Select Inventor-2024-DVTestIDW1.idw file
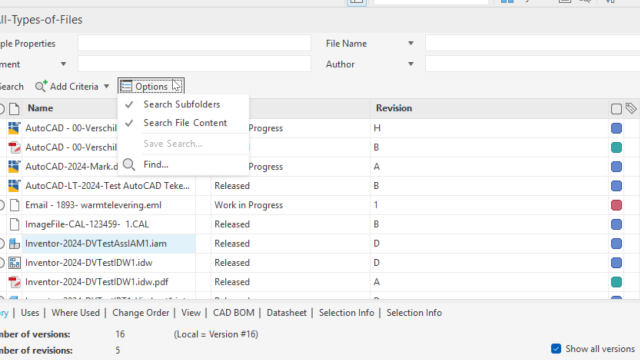This screenshot has width=640, height=360. pos(89,263)
